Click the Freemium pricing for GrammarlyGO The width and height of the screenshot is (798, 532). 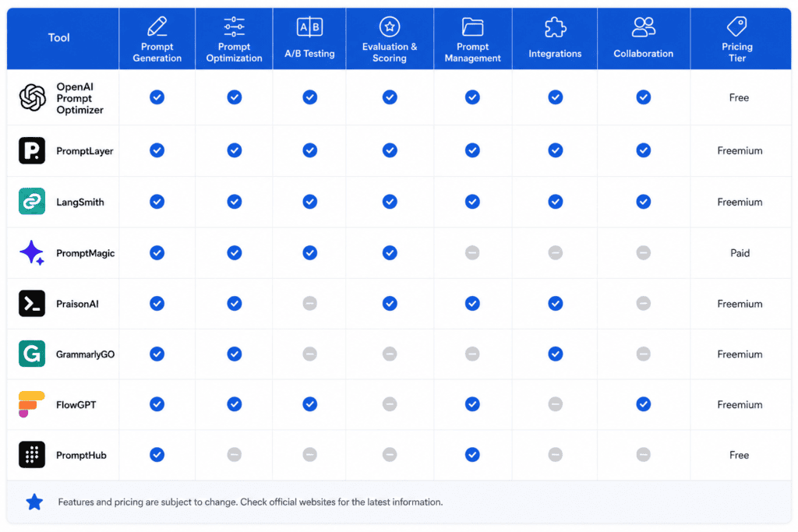coord(740,354)
